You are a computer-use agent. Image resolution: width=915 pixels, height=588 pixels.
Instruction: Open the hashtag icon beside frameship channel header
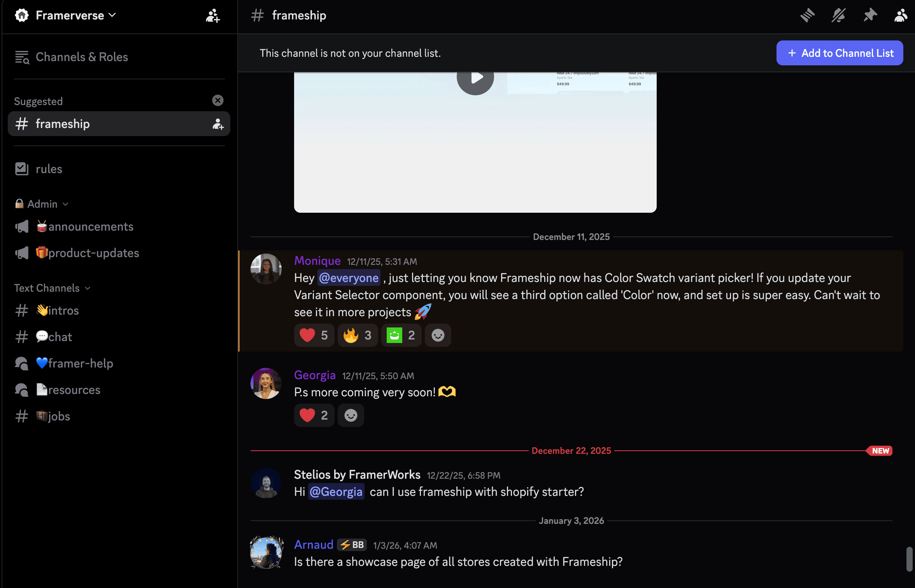(x=258, y=15)
